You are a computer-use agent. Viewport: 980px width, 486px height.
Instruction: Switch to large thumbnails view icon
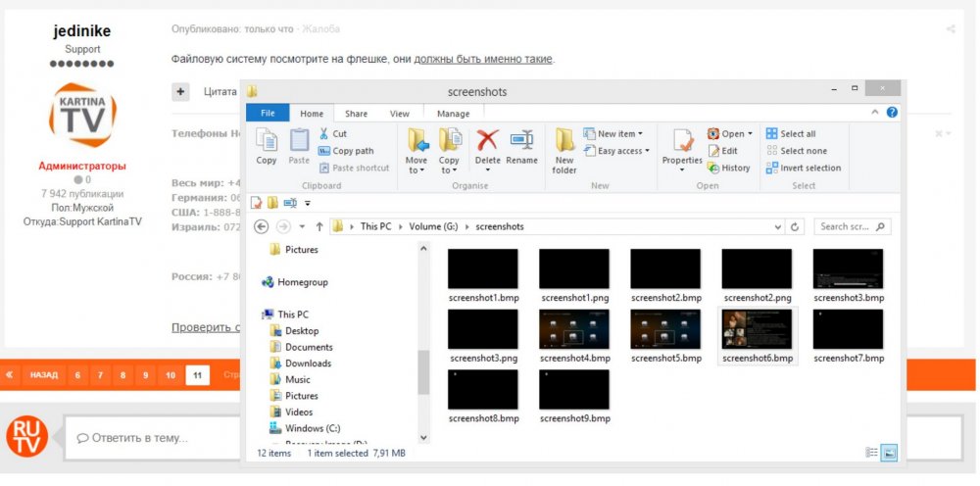point(889,453)
